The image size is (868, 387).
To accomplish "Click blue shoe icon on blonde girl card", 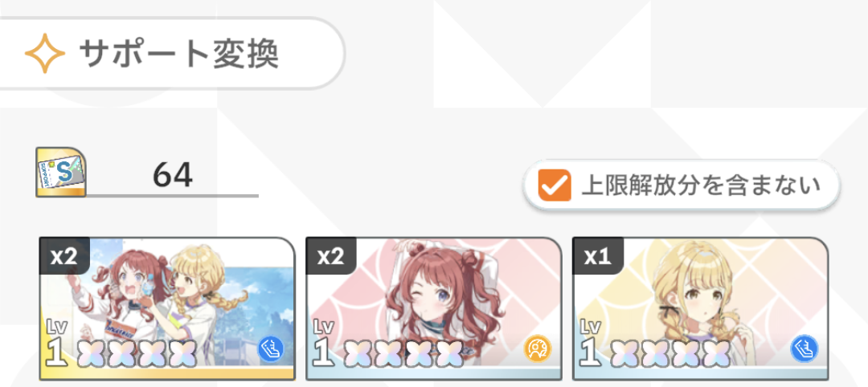I will [x=804, y=348].
